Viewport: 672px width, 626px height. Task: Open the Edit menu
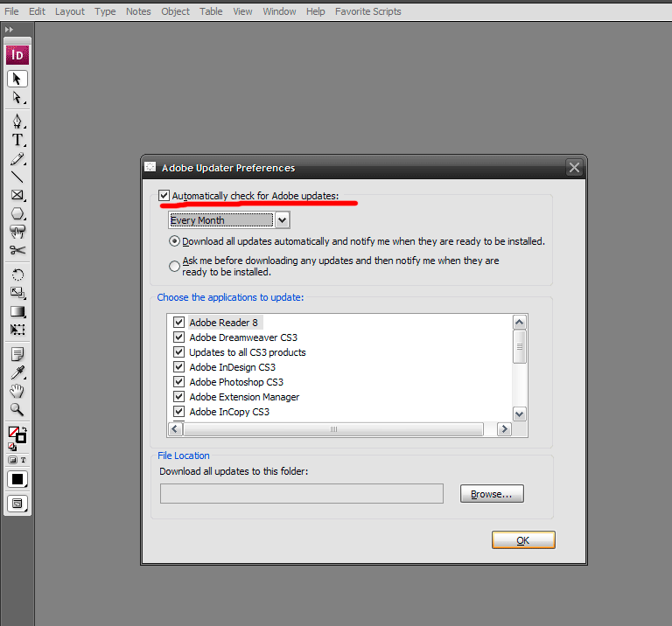point(37,11)
